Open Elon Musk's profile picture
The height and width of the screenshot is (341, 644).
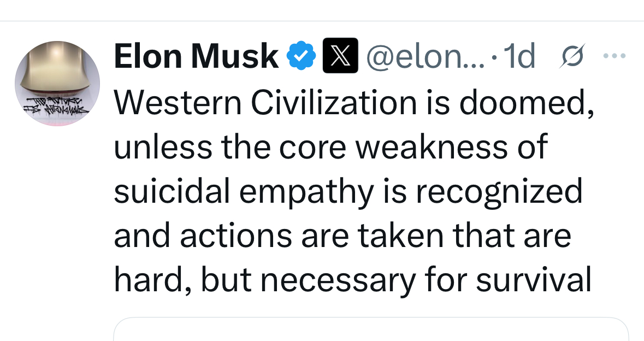pos(57,83)
